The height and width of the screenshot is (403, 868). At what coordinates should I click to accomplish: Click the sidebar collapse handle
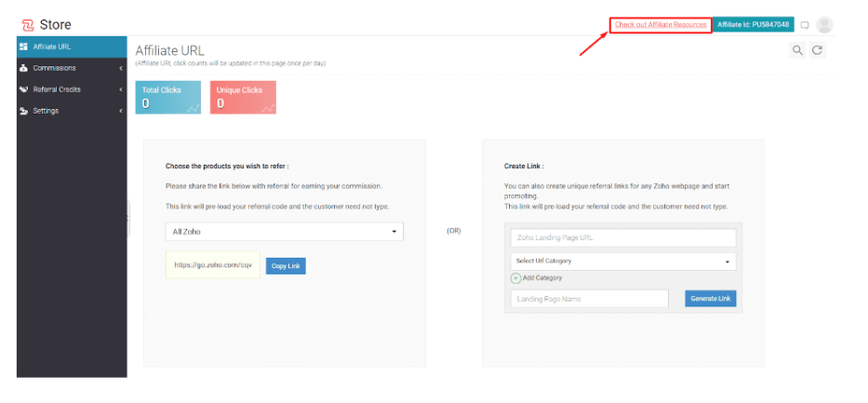click(128, 219)
